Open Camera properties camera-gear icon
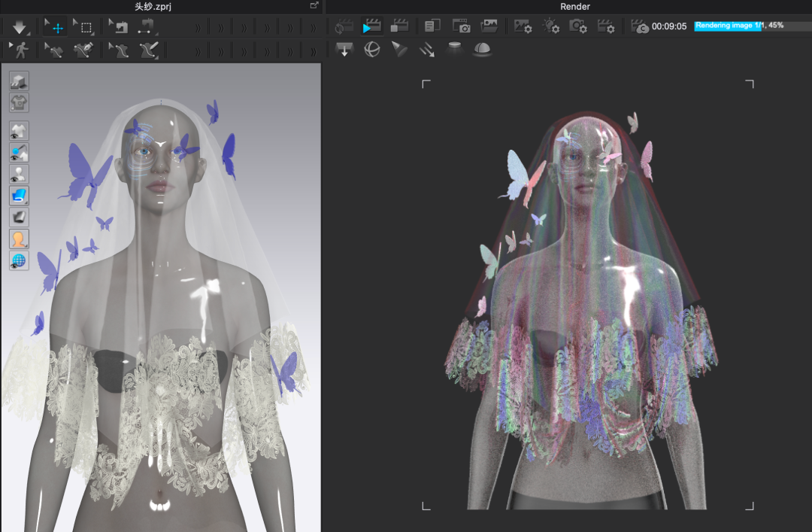 (578, 26)
